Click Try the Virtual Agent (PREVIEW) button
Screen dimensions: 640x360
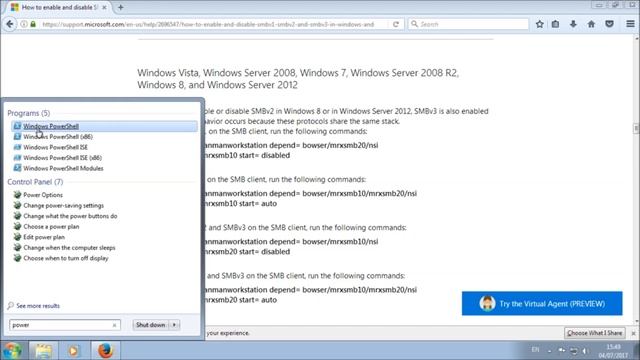[x=542, y=303]
